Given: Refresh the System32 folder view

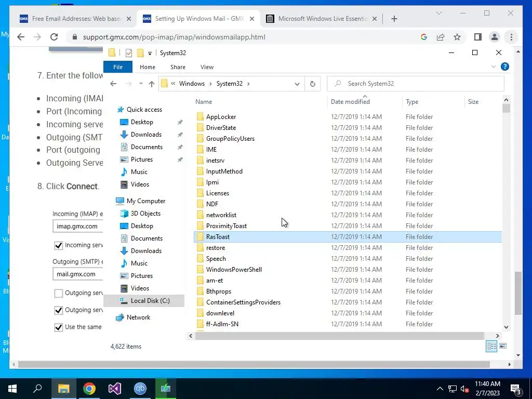Looking at the screenshot, I should tap(312, 84).
